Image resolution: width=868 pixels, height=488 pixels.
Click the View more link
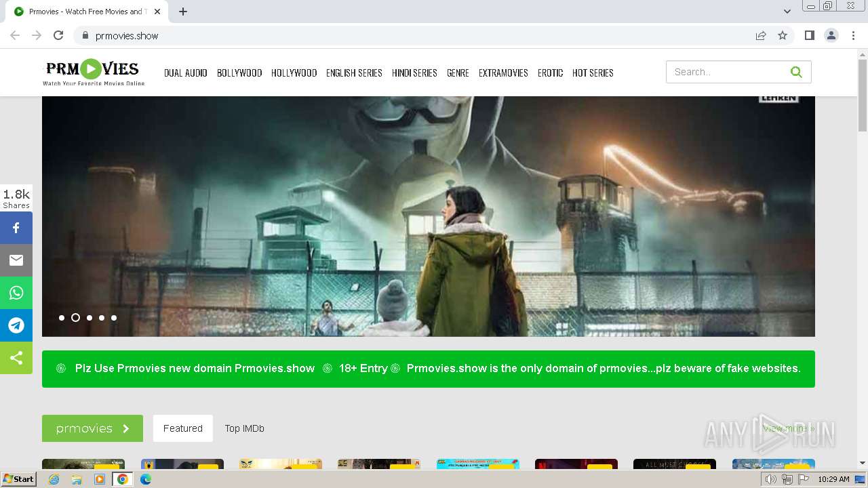click(x=789, y=428)
